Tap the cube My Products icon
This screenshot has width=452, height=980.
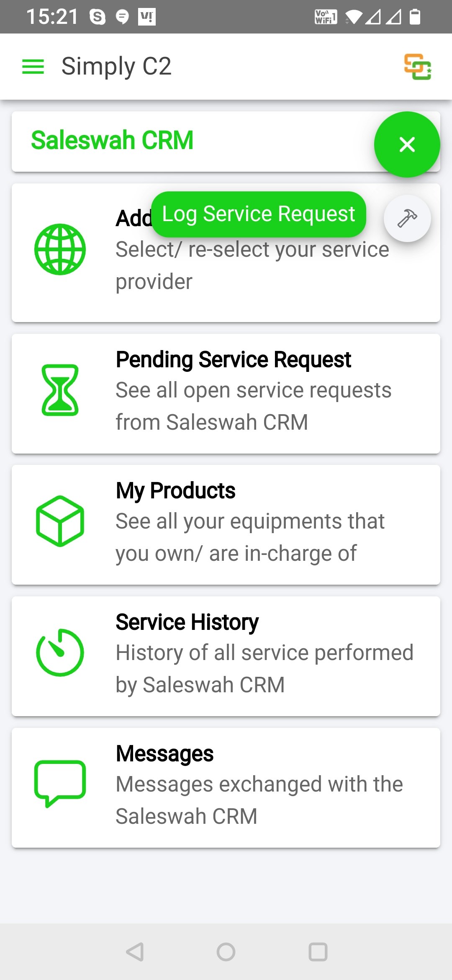tap(60, 521)
